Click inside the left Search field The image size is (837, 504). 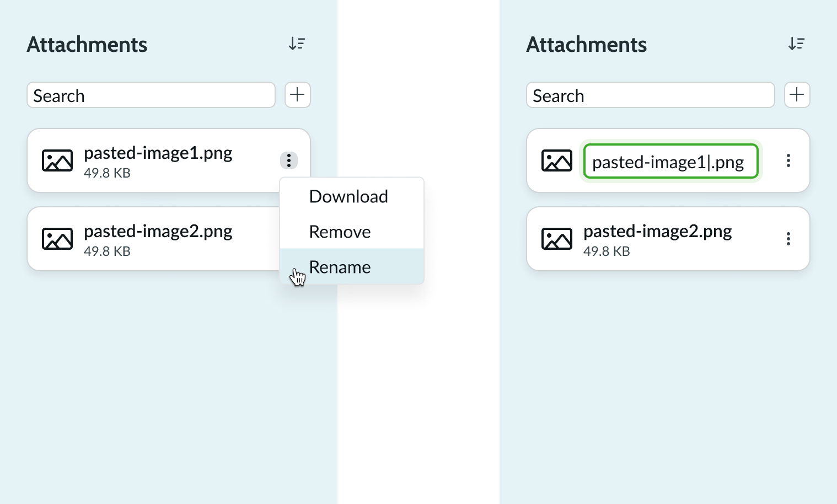tap(151, 95)
